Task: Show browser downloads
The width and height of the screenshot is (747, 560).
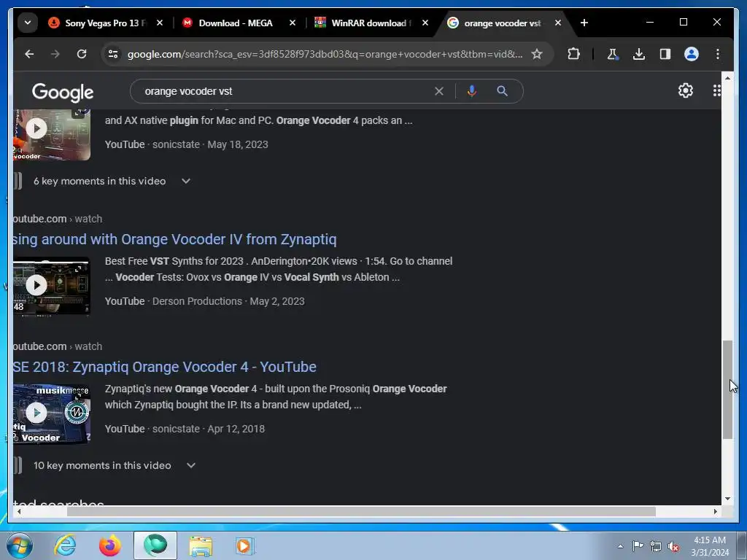Action: click(639, 54)
